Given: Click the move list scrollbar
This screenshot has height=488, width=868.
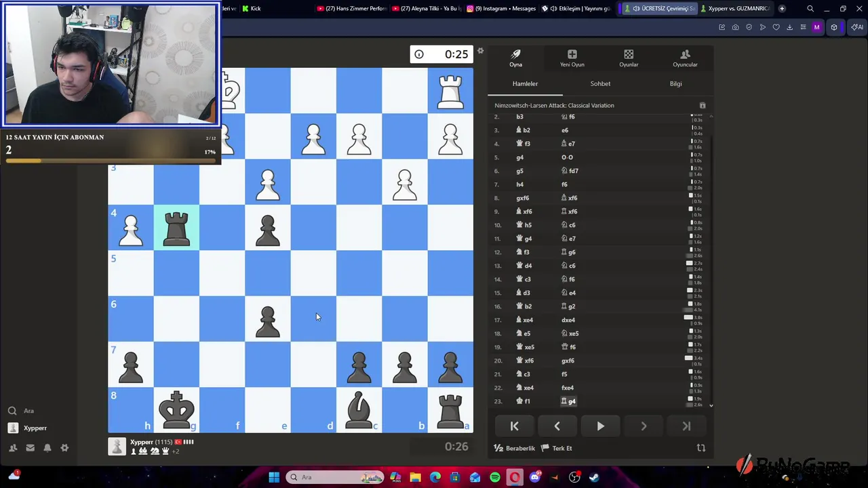Looking at the screenshot, I should 711,261.
